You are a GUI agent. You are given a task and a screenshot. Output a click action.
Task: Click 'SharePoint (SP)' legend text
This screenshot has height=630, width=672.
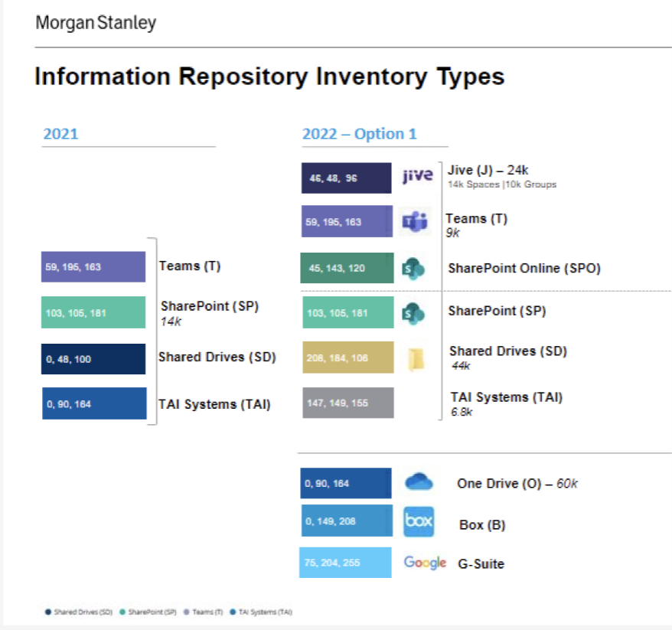(x=152, y=612)
